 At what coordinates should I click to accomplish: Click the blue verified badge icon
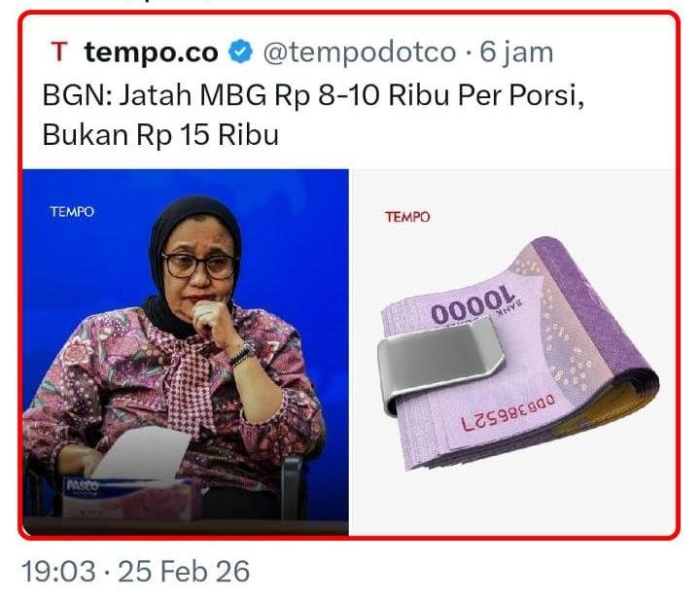(241, 52)
